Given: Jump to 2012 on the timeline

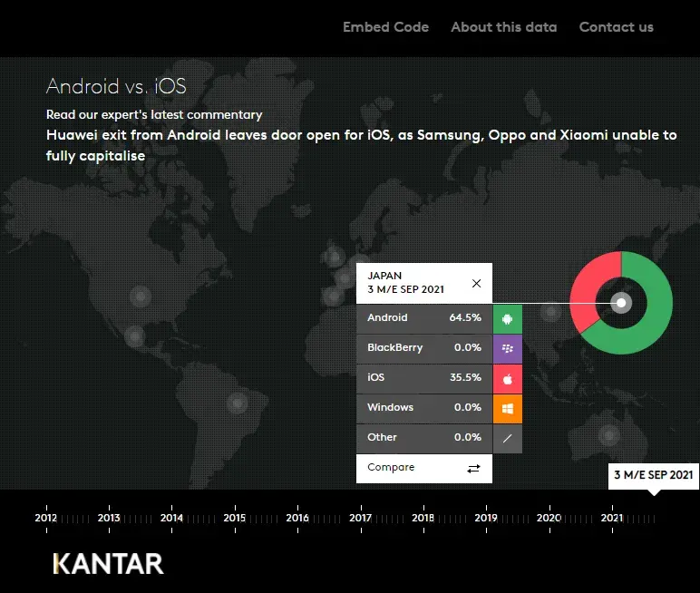Looking at the screenshot, I should pyautogui.click(x=45, y=518).
